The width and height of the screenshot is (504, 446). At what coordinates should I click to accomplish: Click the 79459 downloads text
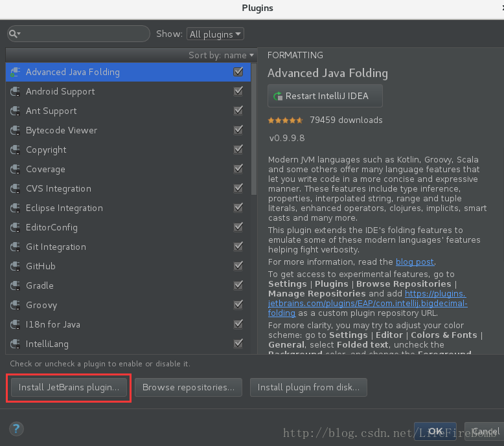pos(346,120)
